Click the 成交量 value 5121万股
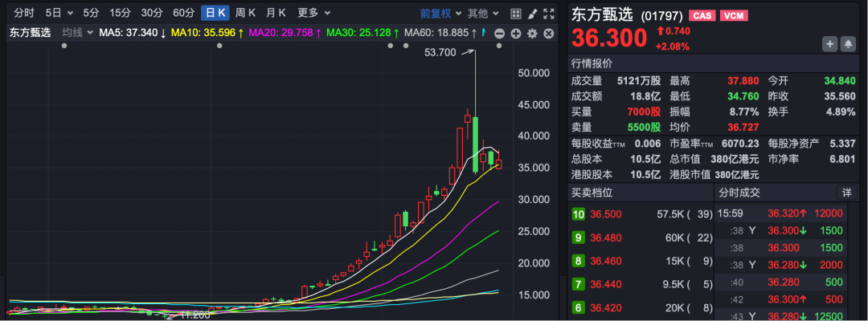 pyautogui.click(x=639, y=81)
